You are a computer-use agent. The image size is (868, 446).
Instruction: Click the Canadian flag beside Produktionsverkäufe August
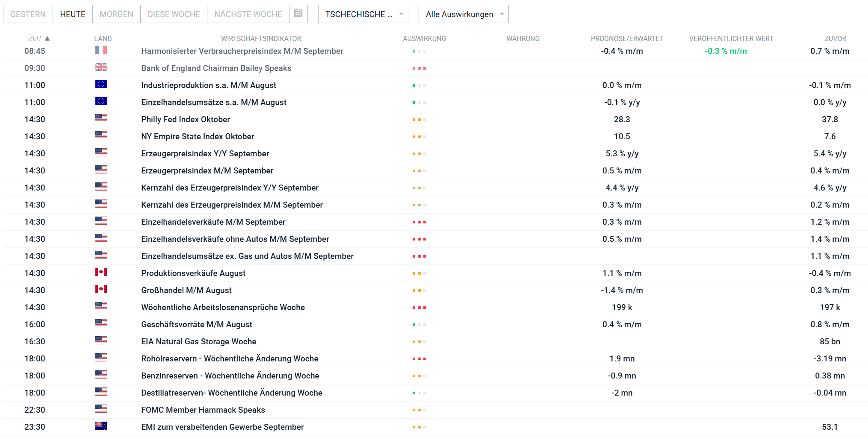tap(101, 273)
